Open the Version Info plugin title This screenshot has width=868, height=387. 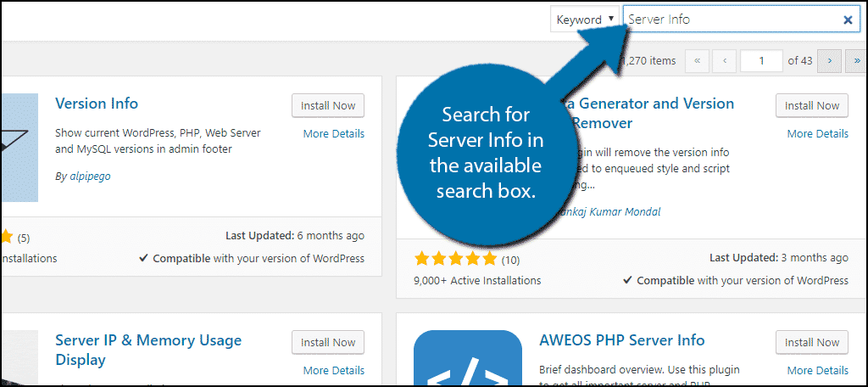point(97,104)
